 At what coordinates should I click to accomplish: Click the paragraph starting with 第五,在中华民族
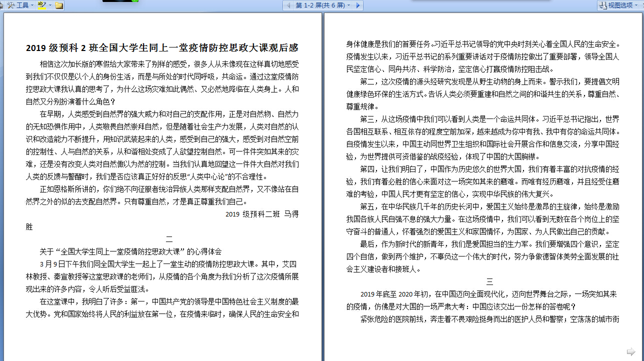pyautogui.click(x=482, y=219)
